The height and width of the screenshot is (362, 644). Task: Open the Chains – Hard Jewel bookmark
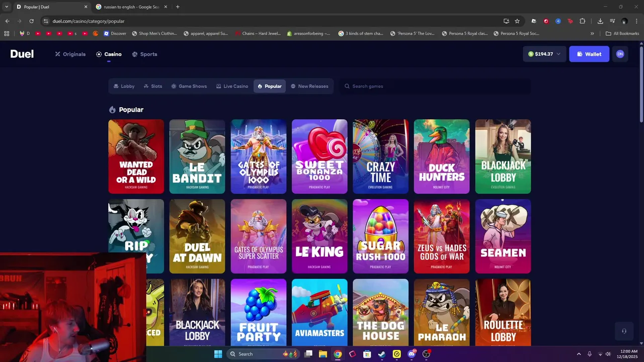coord(258,34)
